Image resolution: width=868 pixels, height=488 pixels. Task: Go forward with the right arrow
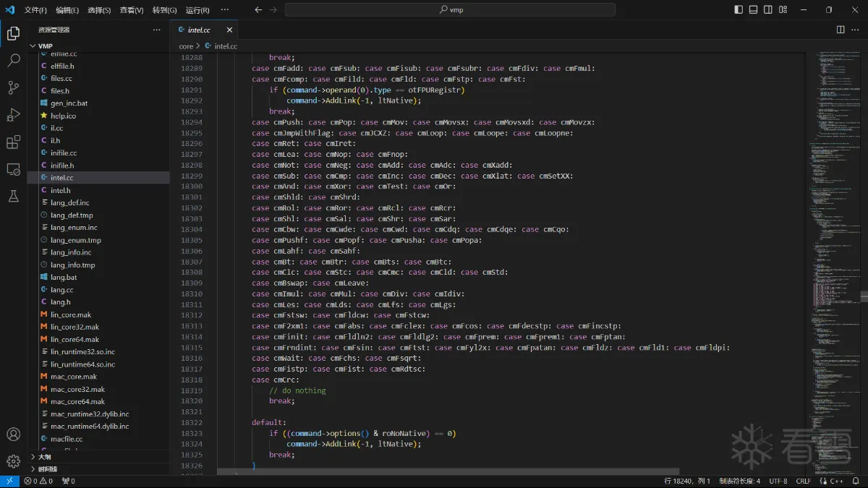(273, 10)
